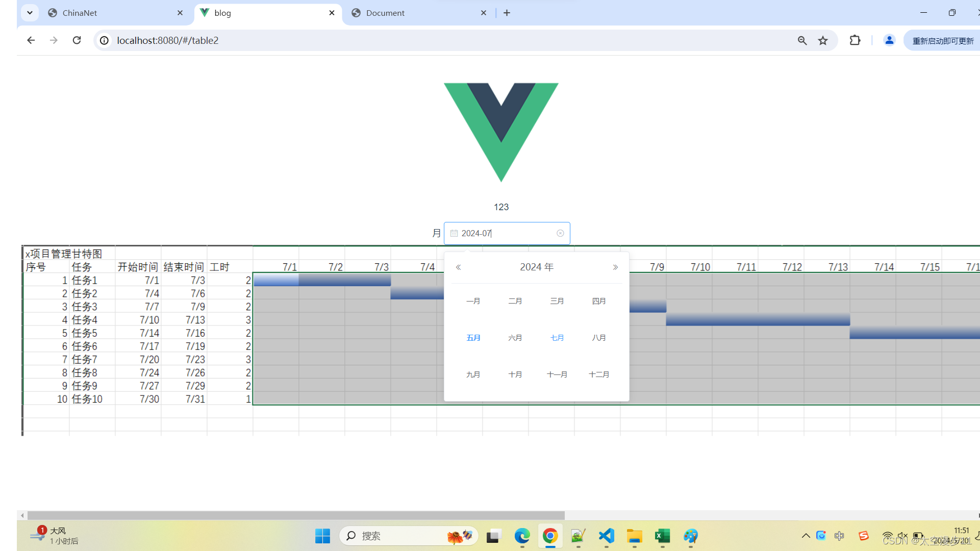Click the horizontal scrollbar at page bottom
Screen dimensions: 980x551
[x=296, y=515]
